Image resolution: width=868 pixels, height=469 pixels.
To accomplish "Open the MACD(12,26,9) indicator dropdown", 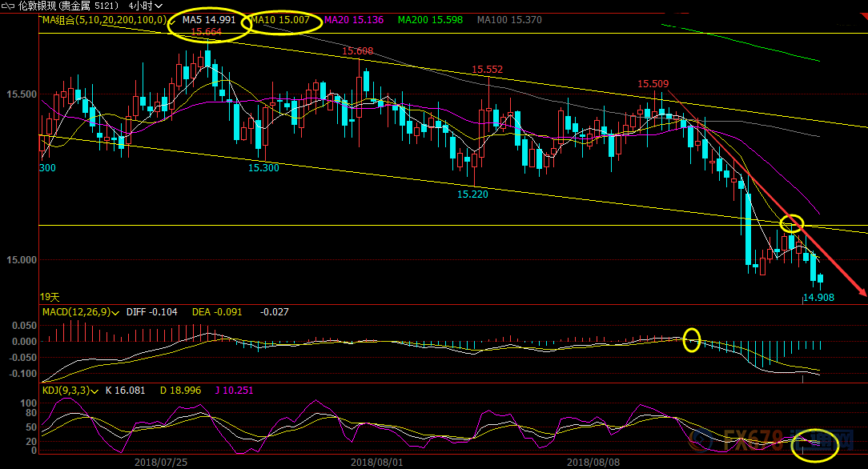I will pyautogui.click(x=117, y=312).
